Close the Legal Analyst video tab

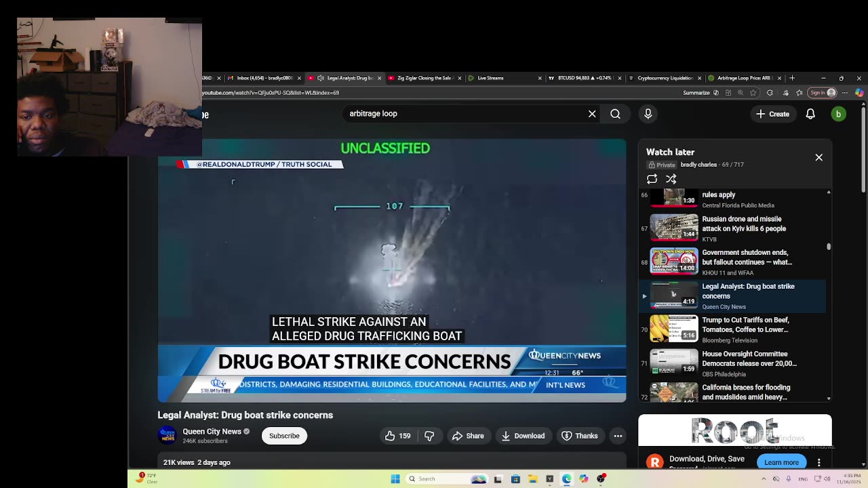coord(379,78)
